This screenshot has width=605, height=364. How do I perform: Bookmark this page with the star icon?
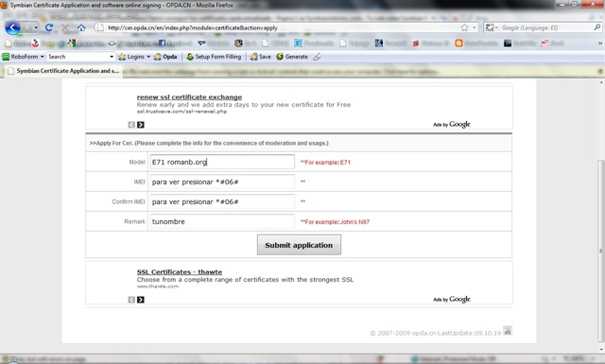tap(464, 27)
